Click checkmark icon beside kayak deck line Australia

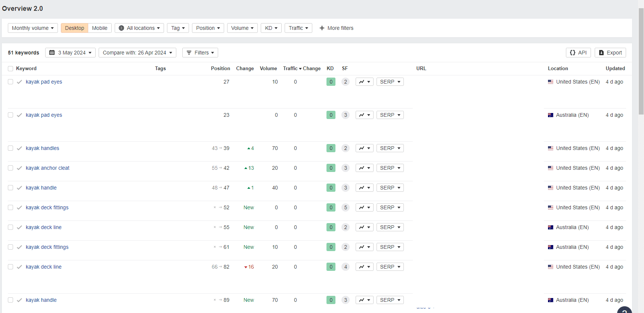19,227
